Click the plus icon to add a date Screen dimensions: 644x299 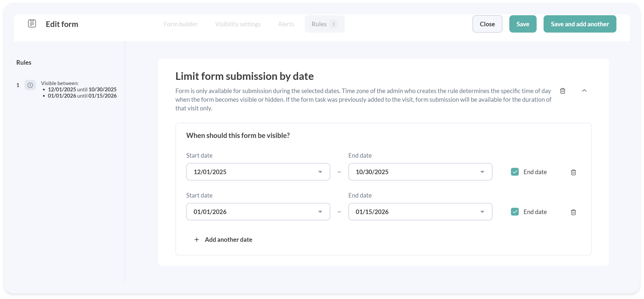click(x=197, y=240)
